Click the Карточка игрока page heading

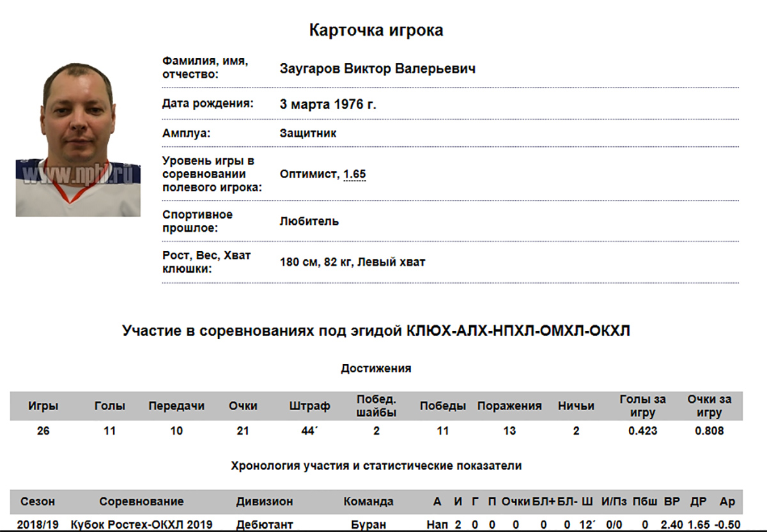376,30
